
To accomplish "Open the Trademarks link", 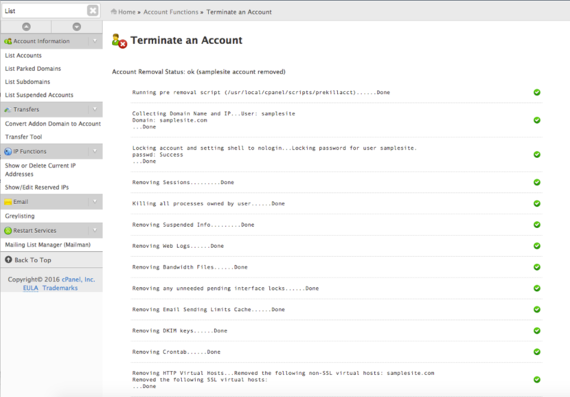I will [60, 288].
